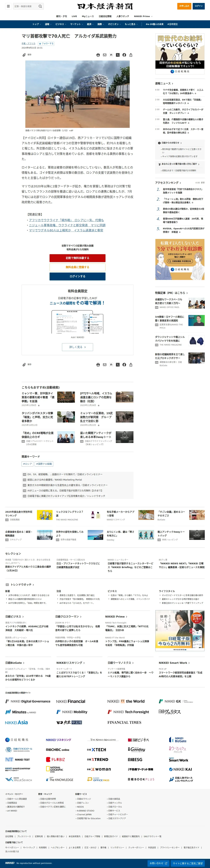Screen dimensions: 210x868
Task: Click the お問い合わせ button in the bottom bar
Action: tap(158, 863)
